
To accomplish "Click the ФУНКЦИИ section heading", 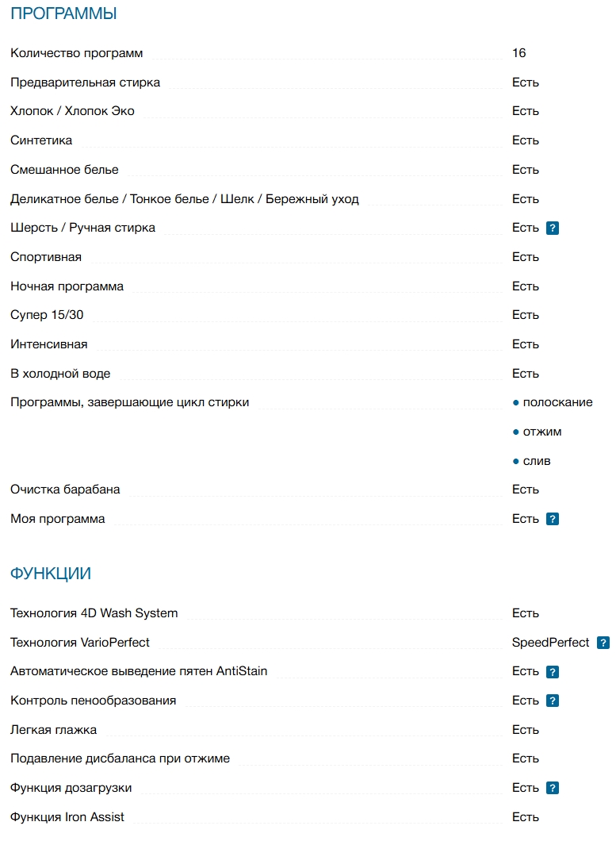I will 51,574.
